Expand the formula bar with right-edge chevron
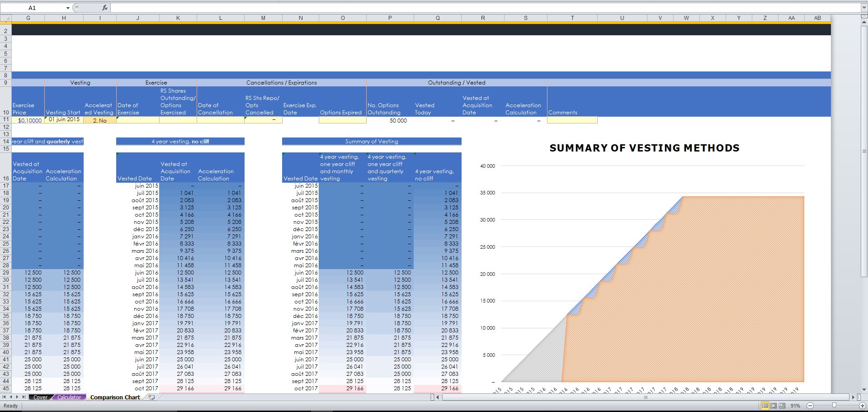868x412 pixels. click(x=864, y=8)
